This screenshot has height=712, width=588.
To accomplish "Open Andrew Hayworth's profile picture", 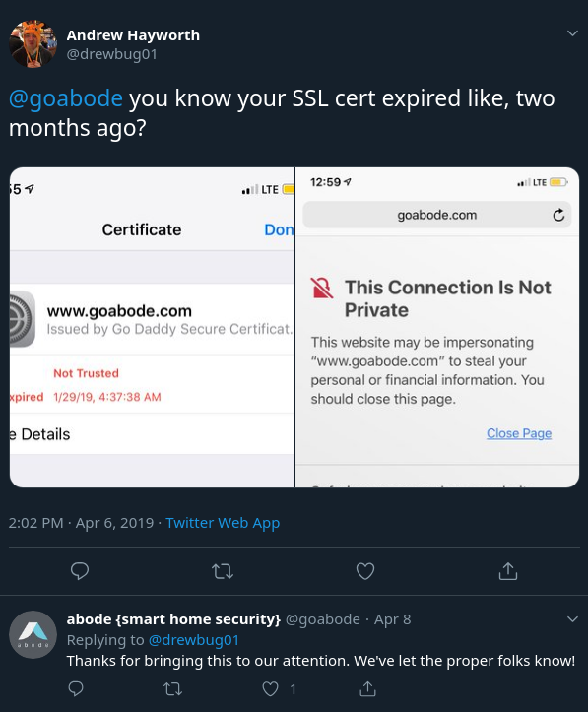I will tap(33, 43).
